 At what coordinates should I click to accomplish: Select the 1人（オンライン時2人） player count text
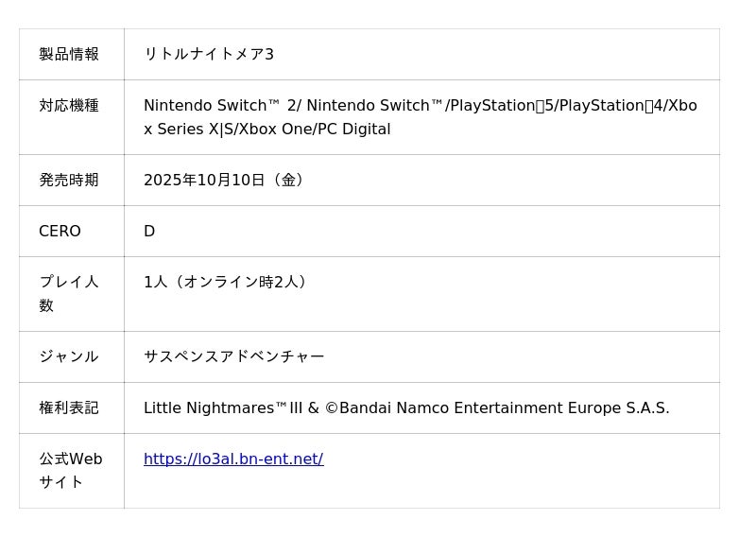point(228,283)
